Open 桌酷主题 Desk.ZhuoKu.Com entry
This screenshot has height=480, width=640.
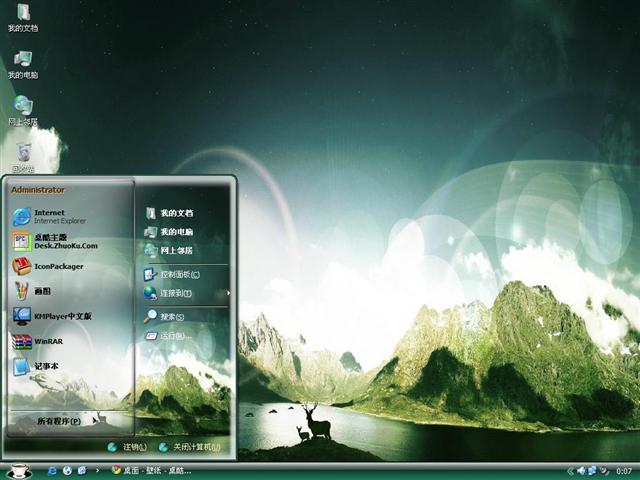click(55, 241)
